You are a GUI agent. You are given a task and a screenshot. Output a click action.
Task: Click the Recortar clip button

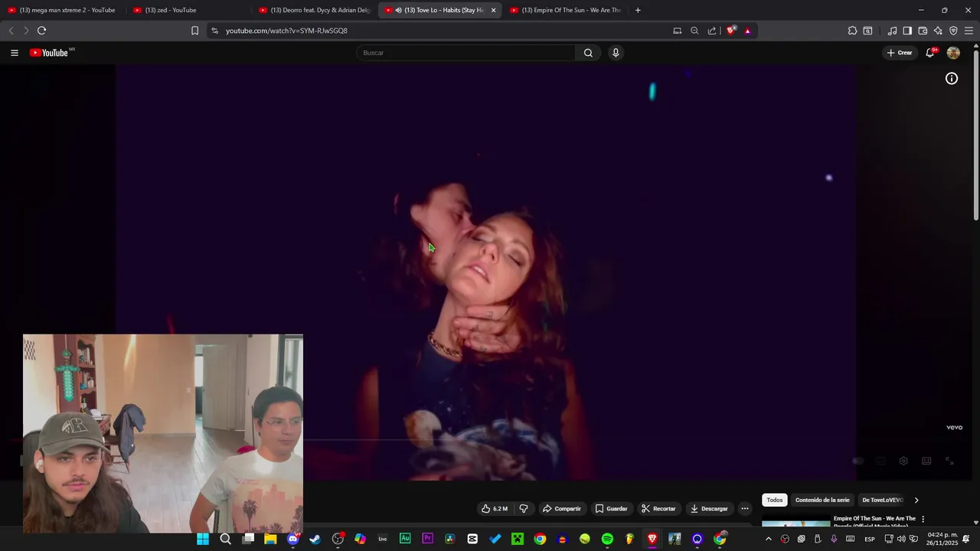[658, 509]
